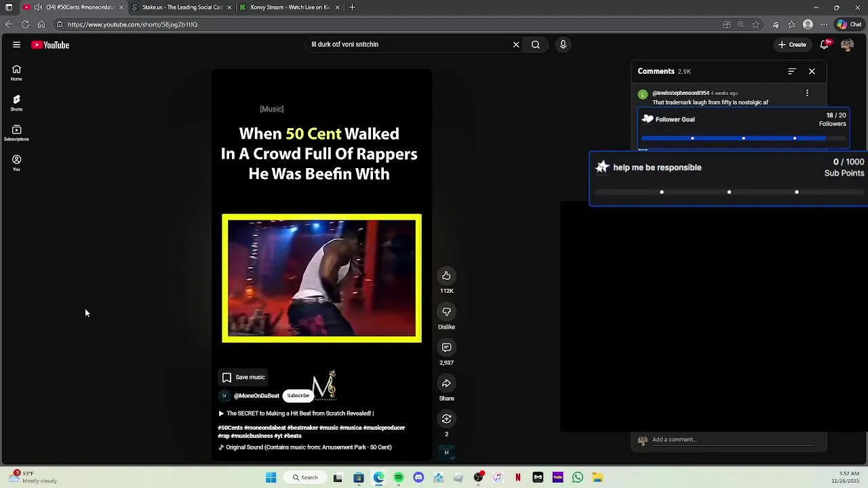Image resolution: width=868 pixels, height=488 pixels.
Task: Open OBS Studio from the taskbar
Action: pyautogui.click(x=478, y=478)
